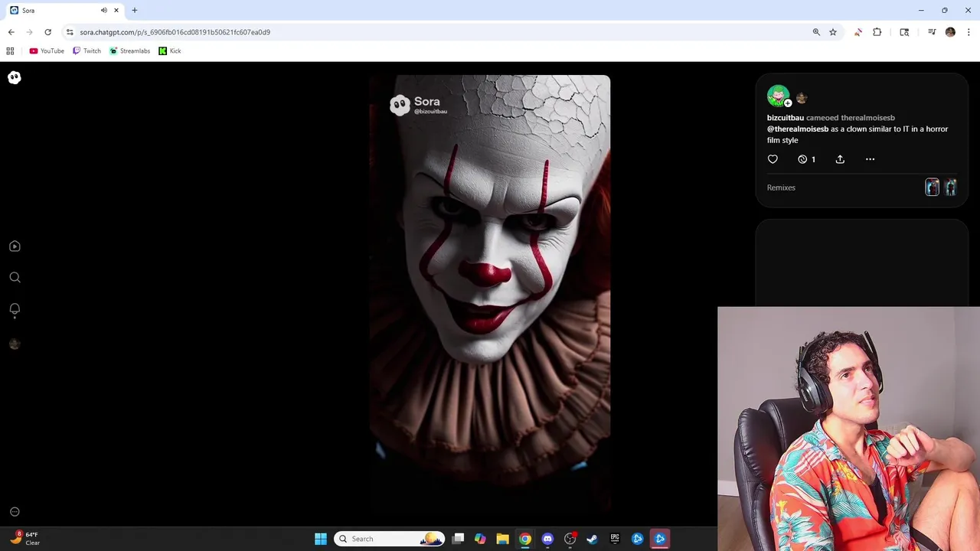Open the media controls toolbar icon
This screenshot has height=551, width=980.
pyautogui.click(x=932, y=32)
